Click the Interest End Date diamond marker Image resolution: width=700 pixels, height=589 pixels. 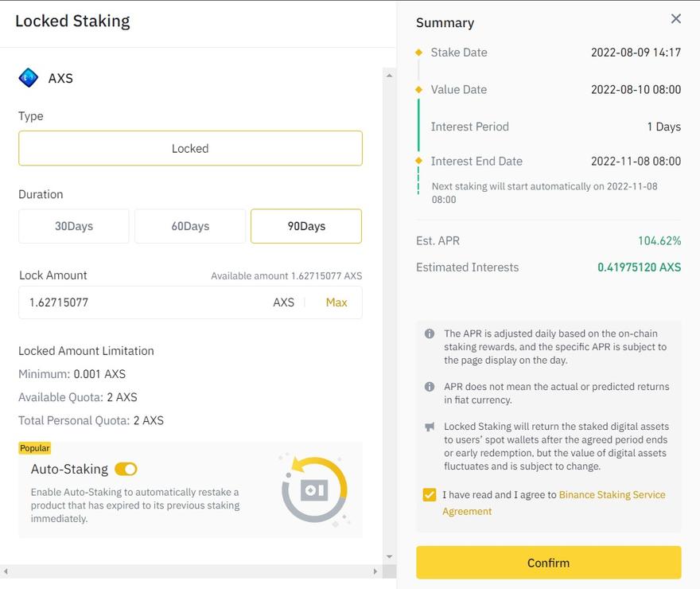click(x=418, y=161)
